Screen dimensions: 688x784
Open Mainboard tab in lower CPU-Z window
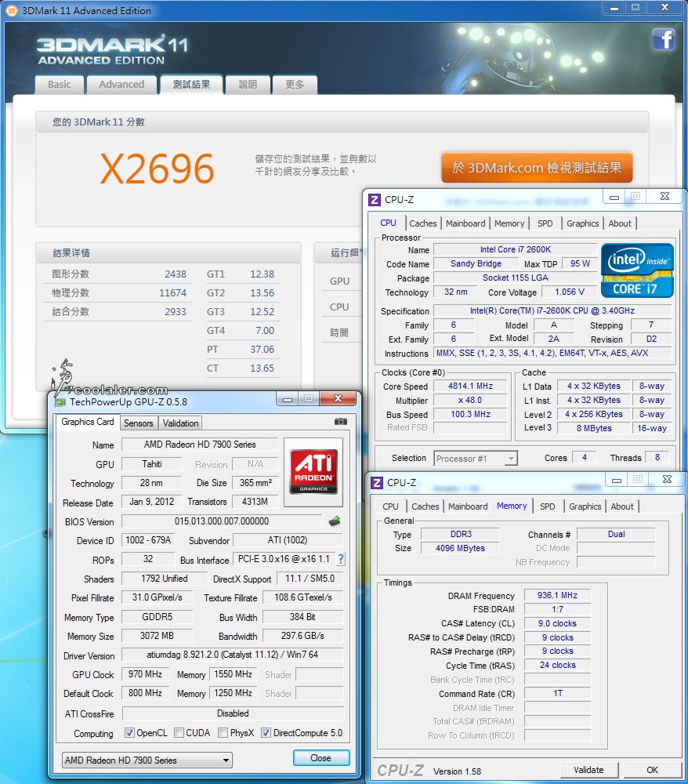click(468, 506)
